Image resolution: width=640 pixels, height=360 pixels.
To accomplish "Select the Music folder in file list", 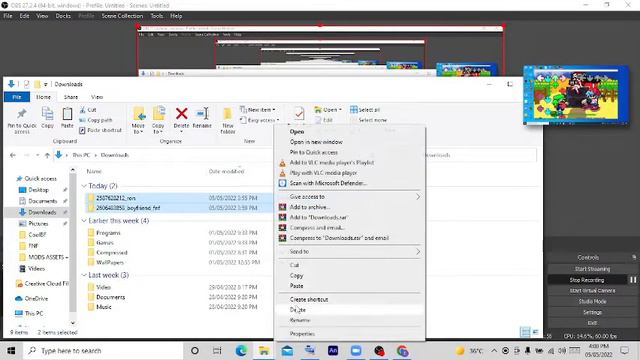I will (x=104, y=307).
